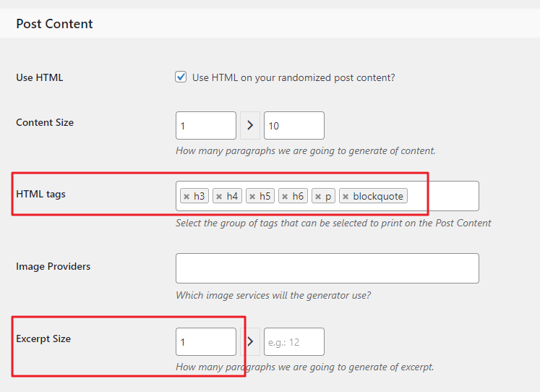This screenshot has height=392, width=540.
Task: Remove the h6 tag chip
Action: pos(286,197)
